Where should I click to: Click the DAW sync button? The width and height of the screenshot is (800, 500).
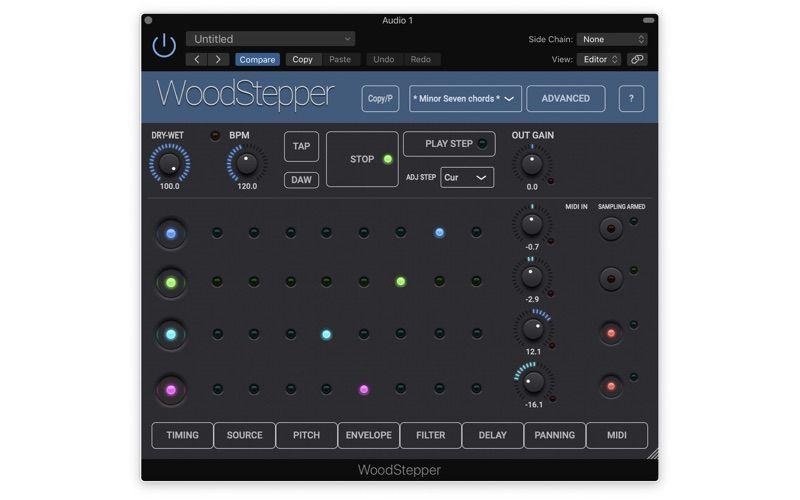click(301, 180)
